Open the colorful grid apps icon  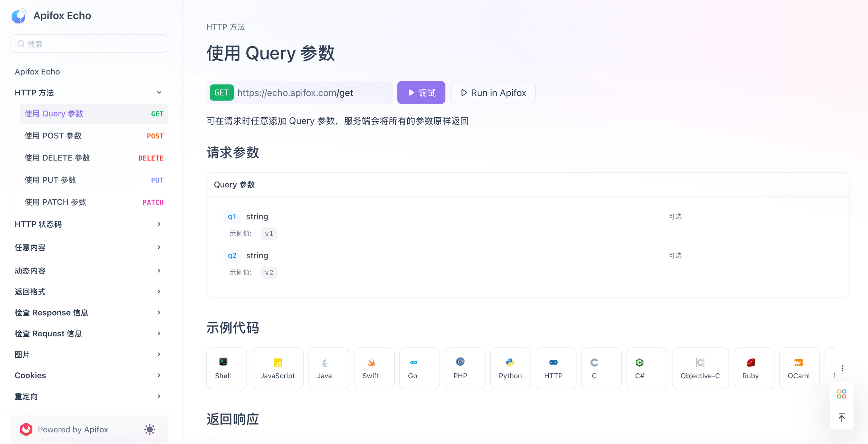click(842, 394)
